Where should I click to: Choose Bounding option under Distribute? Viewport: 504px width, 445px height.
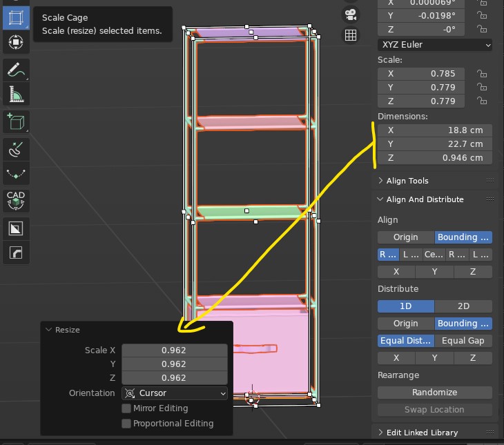[463, 324]
